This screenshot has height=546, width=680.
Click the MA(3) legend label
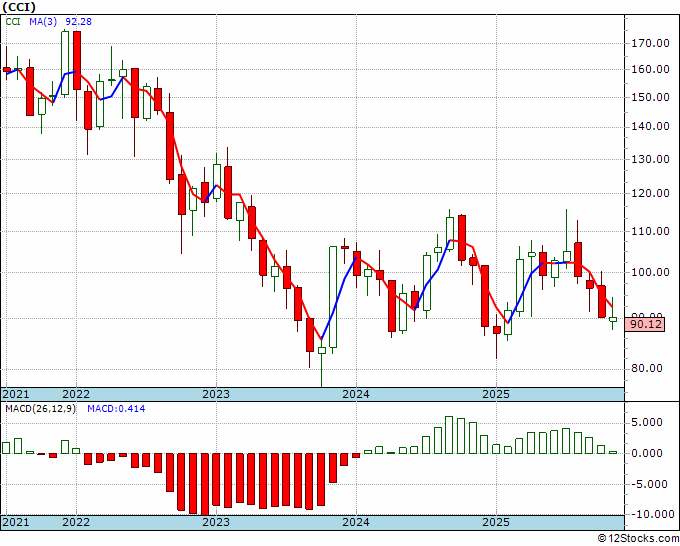(43, 21)
